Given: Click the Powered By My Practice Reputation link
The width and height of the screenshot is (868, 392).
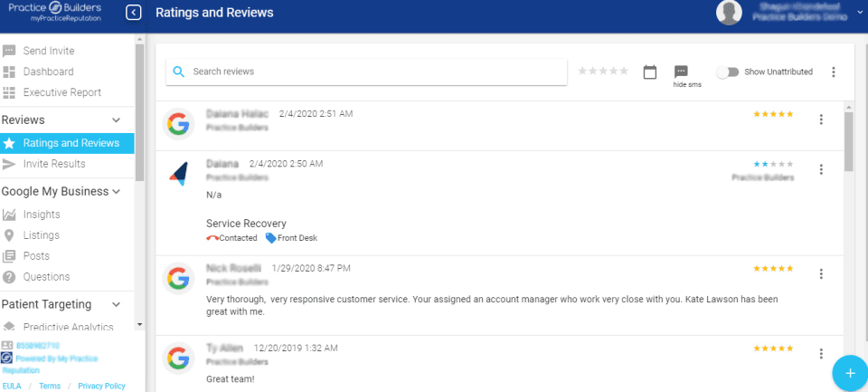Looking at the screenshot, I should (50, 364).
